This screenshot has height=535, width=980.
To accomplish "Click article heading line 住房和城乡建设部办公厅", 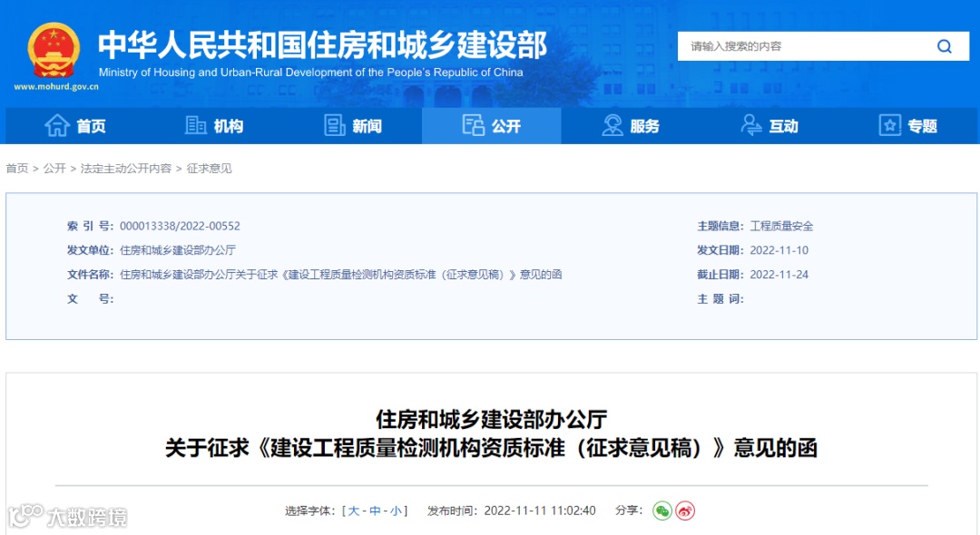I will tap(491, 420).
